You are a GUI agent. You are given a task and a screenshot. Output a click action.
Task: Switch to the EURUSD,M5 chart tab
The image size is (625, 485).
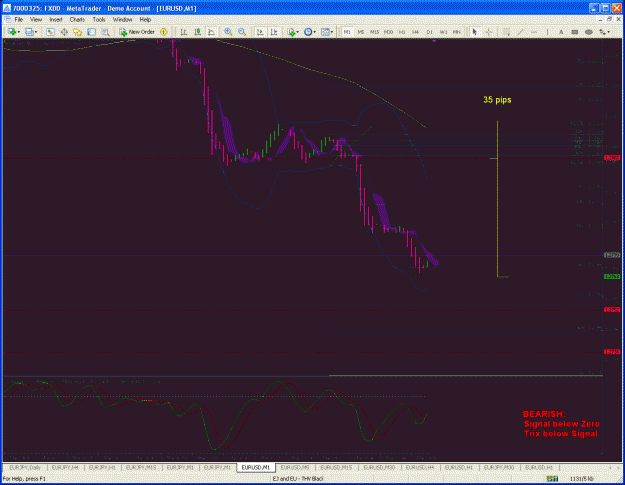(295, 467)
